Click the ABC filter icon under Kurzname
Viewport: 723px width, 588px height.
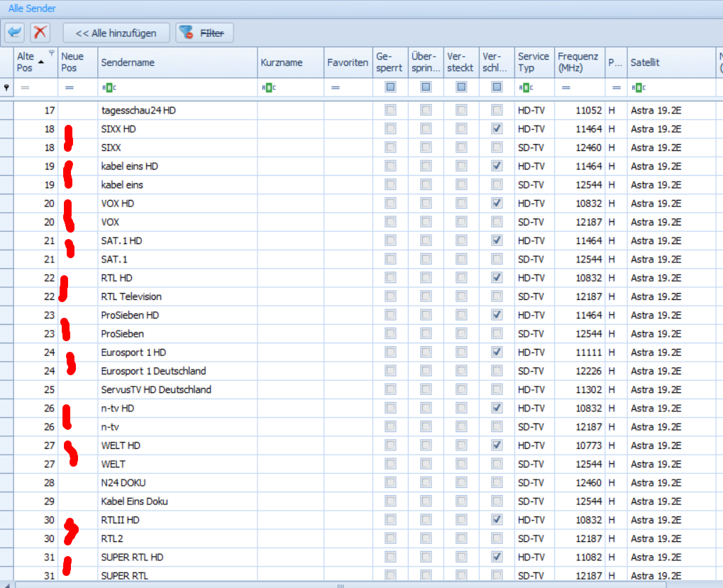pos(268,87)
